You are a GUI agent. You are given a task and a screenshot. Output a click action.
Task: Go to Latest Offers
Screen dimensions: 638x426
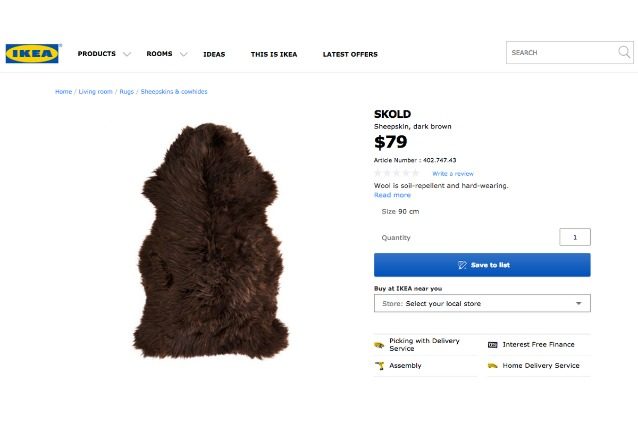tap(350, 54)
